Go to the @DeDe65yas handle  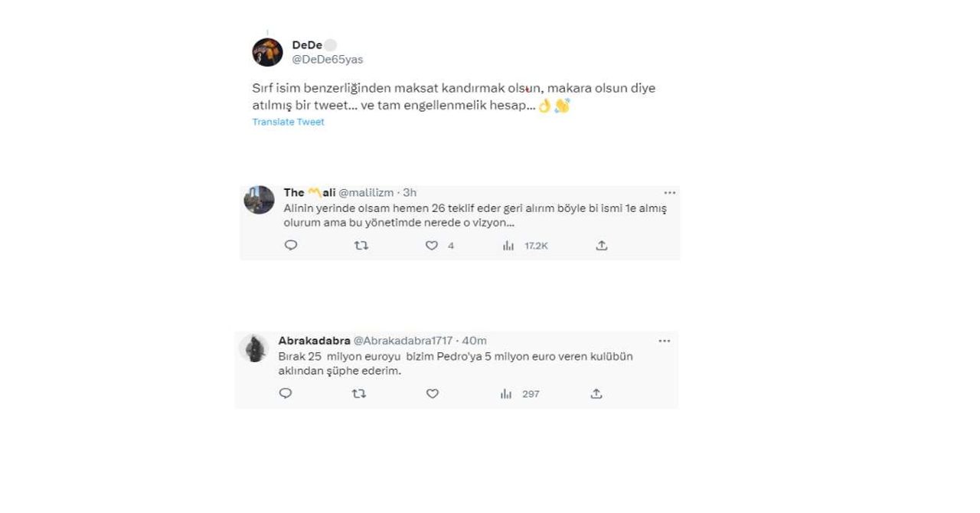pos(328,60)
